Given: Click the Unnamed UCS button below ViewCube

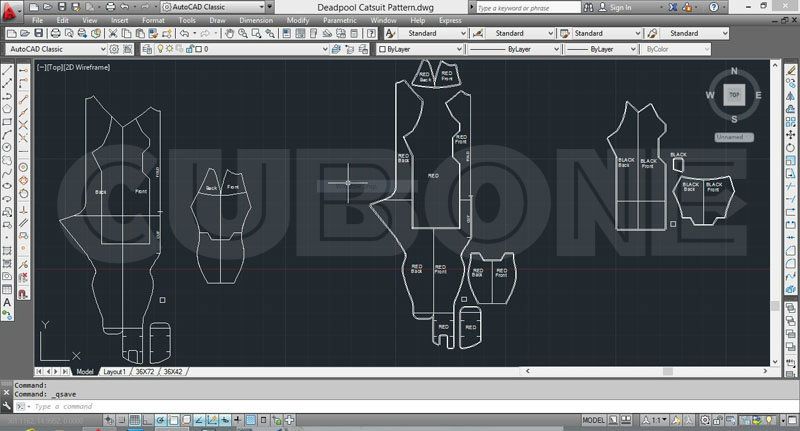Looking at the screenshot, I should point(734,137).
